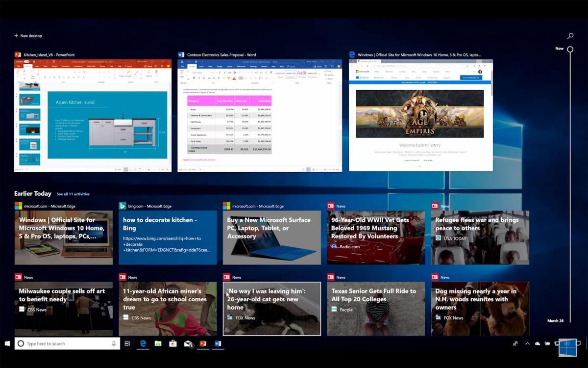This screenshot has height=368, width=588.
Task: Open the People icon in system tray
Action: (515, 343)
